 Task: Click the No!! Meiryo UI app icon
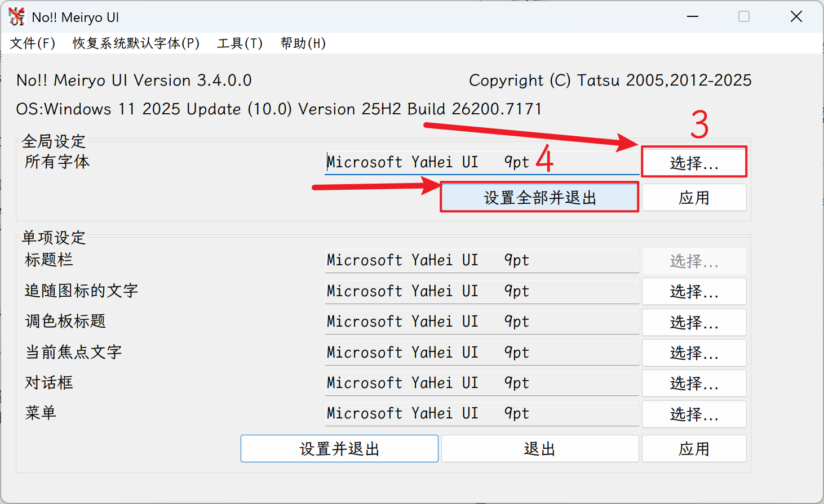(17, 17)
